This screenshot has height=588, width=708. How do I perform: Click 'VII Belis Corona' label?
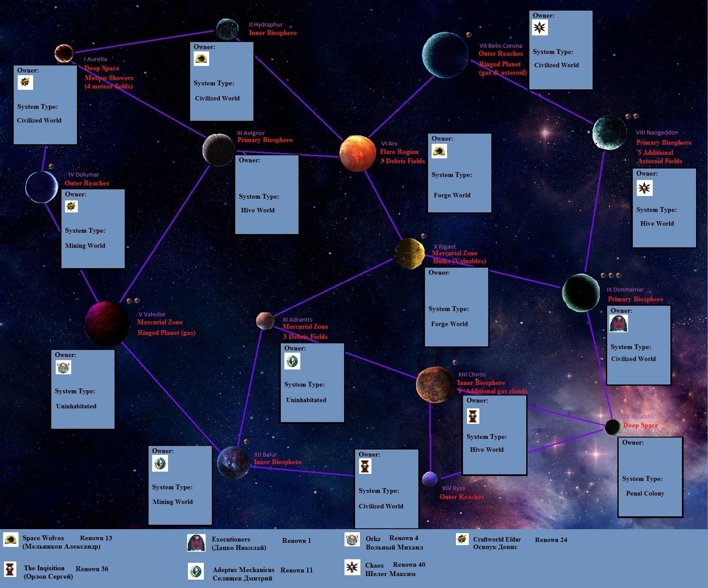tap(501, 46)
